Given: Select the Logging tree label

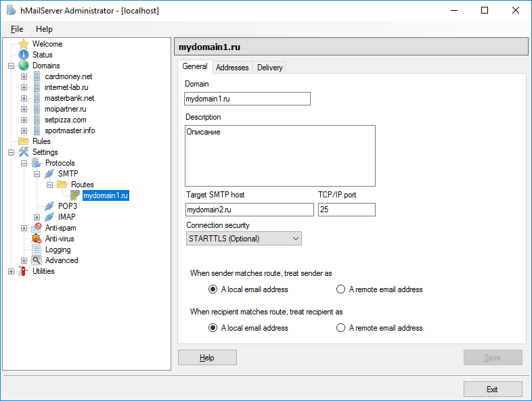Looking at the screenshot, I should 58,250.
